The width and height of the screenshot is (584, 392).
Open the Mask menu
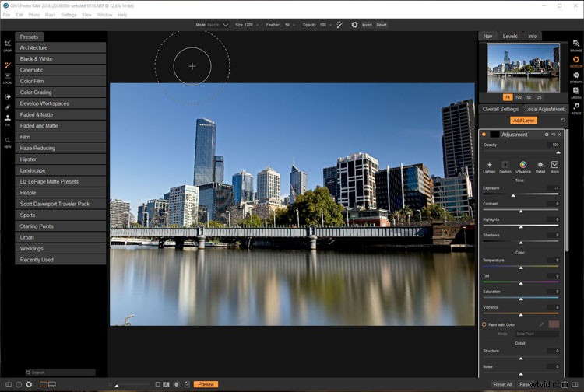[x=51, y=15]
